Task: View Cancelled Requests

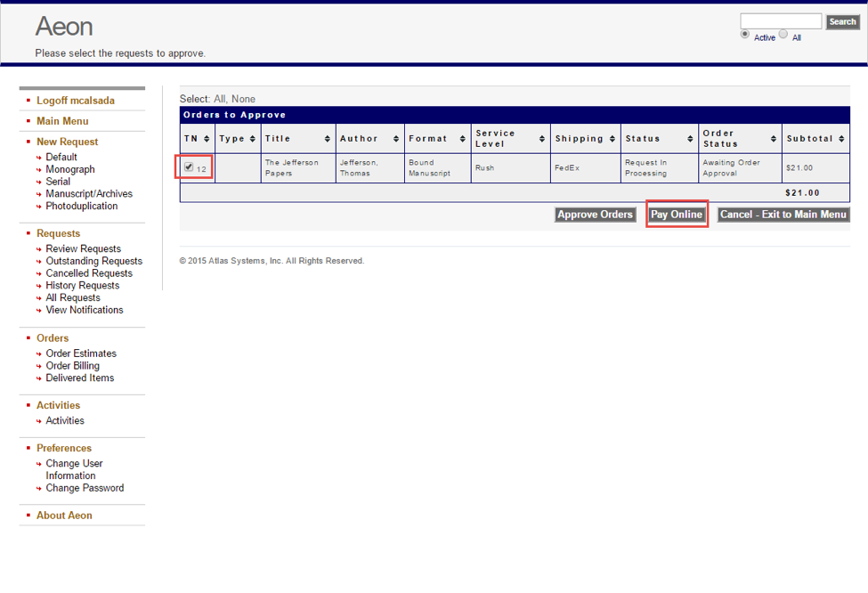Action: 89,272
